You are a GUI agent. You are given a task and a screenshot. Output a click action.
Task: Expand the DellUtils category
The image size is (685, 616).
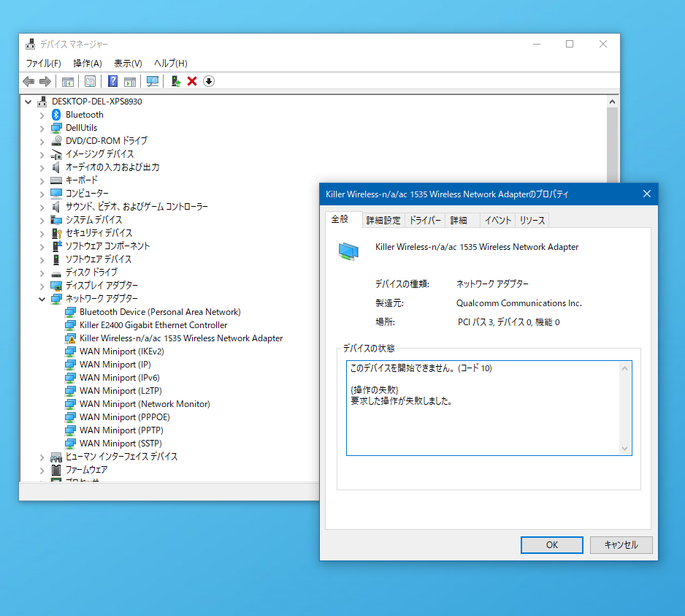(x=42, y=129)
